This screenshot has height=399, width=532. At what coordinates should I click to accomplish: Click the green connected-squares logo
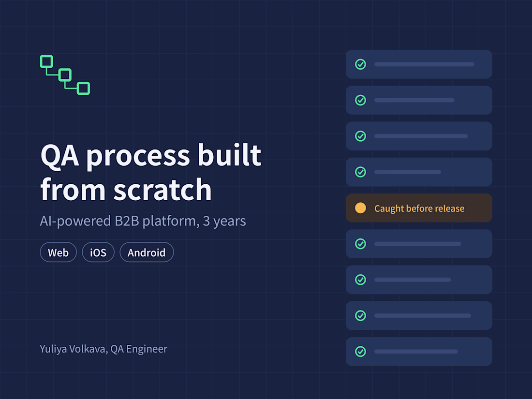(x=65, y=74)
